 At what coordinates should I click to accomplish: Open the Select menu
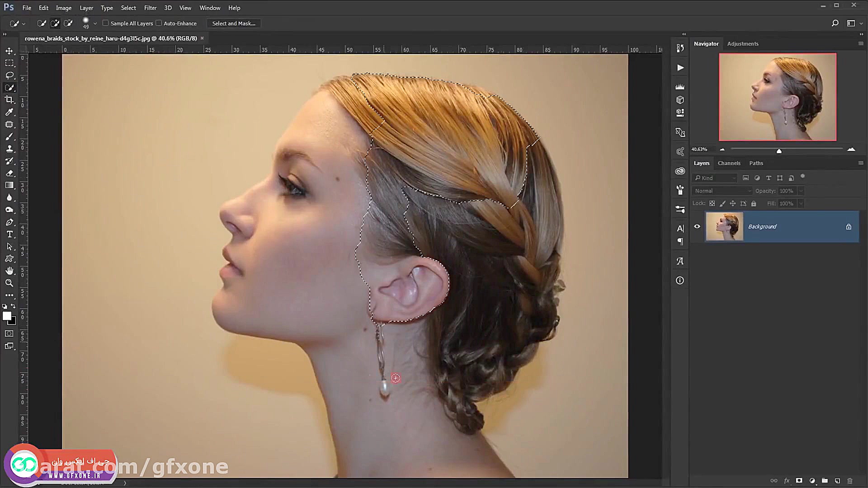[x=128, y=8]
